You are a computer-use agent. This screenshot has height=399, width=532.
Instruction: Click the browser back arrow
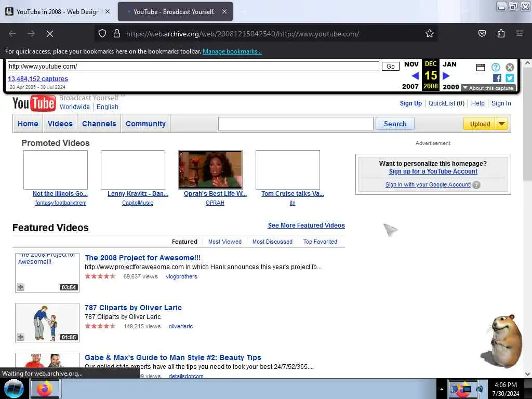pyautogui.click(x=12, y=34)
